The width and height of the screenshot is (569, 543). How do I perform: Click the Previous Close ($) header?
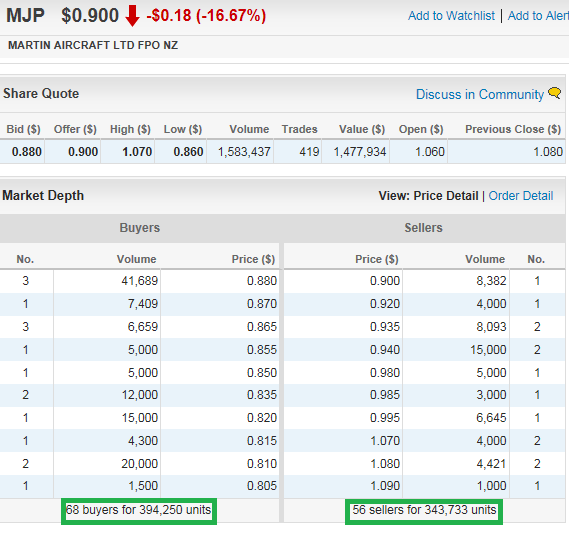tap(513, 129)
